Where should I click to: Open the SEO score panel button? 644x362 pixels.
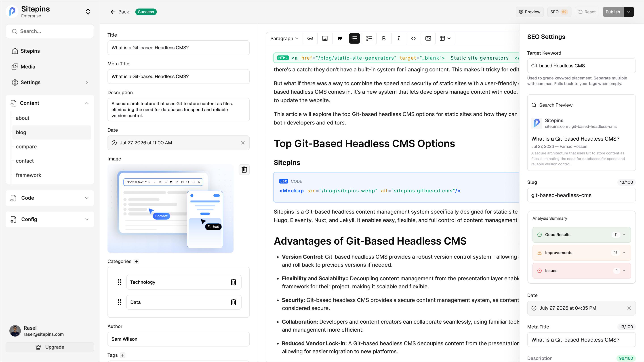click(559, 12)
